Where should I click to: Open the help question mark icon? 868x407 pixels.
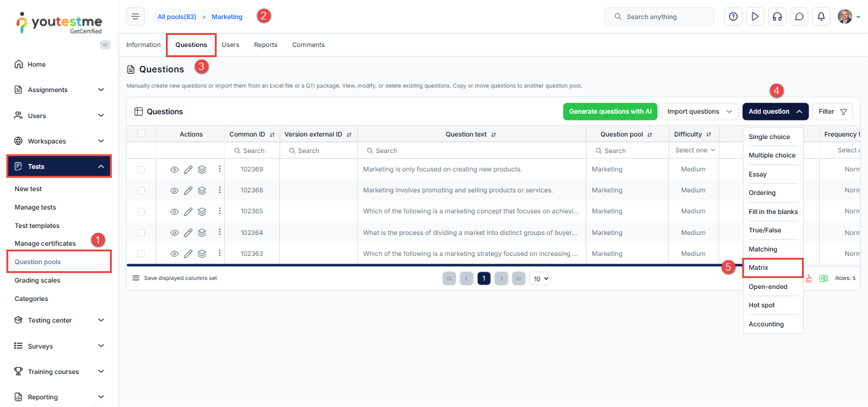coord(733,17)
